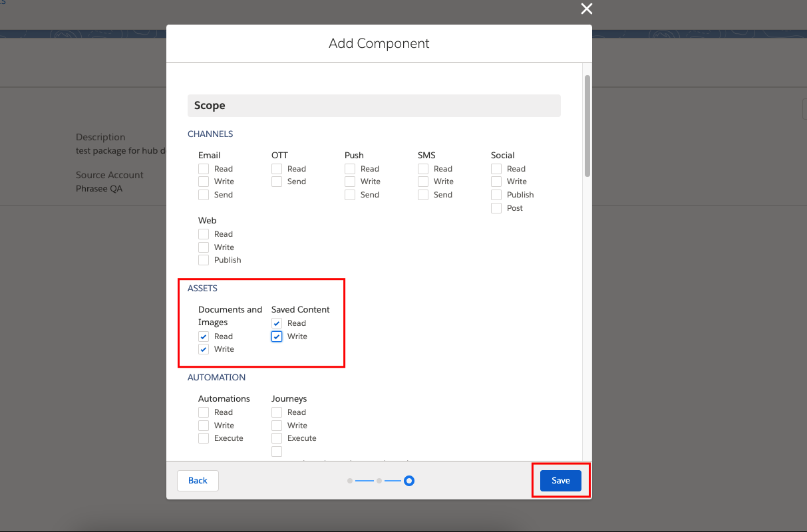Image resolution: width=807 pixels, height=532 pixels.
Task: Check the Journeys Read permission
Action: (x=277, y=412)
